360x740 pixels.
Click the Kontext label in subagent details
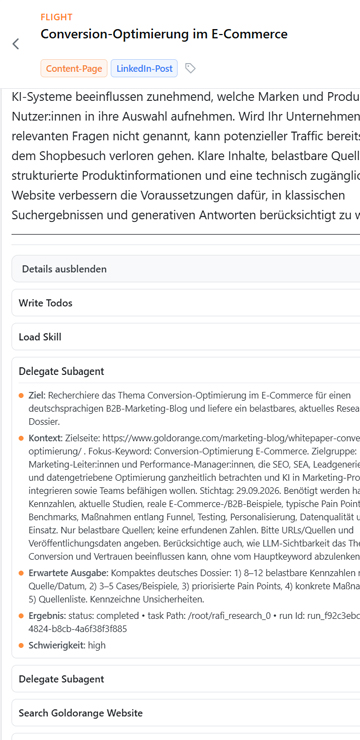point(46,438)
